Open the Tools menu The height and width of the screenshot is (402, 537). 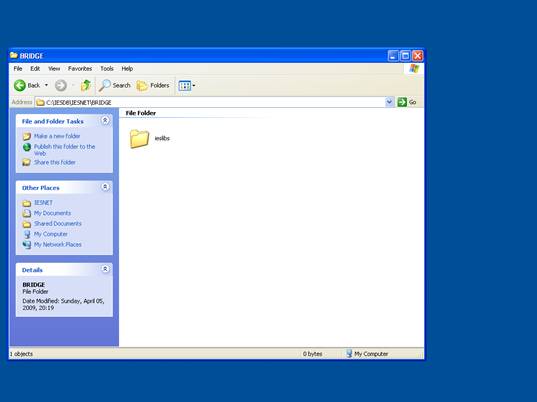[107, 68]
